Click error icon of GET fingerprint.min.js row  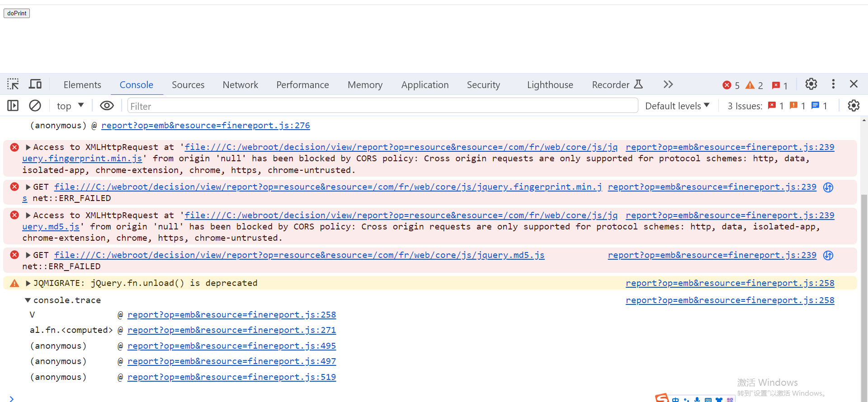(14, 187)
